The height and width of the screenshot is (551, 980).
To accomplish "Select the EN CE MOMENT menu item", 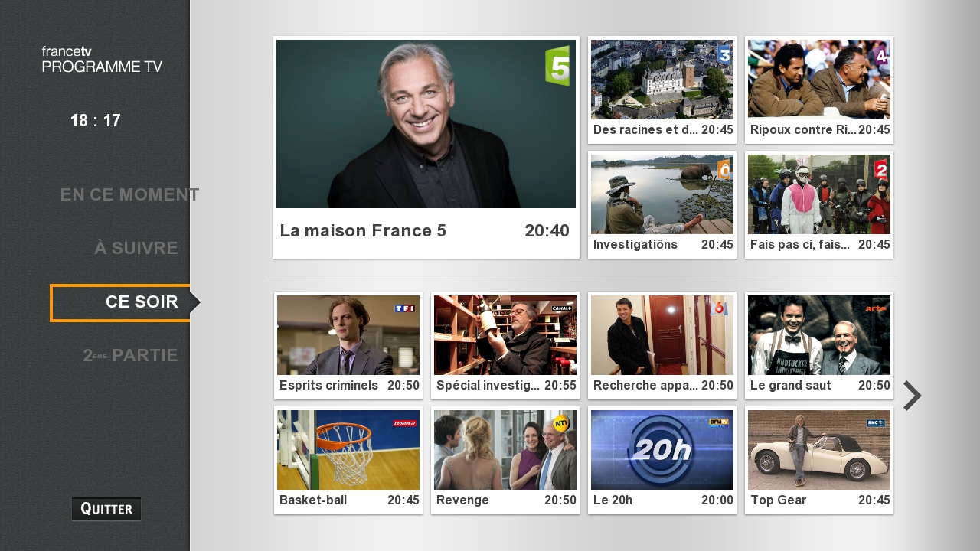I will (x=129, y=194).
